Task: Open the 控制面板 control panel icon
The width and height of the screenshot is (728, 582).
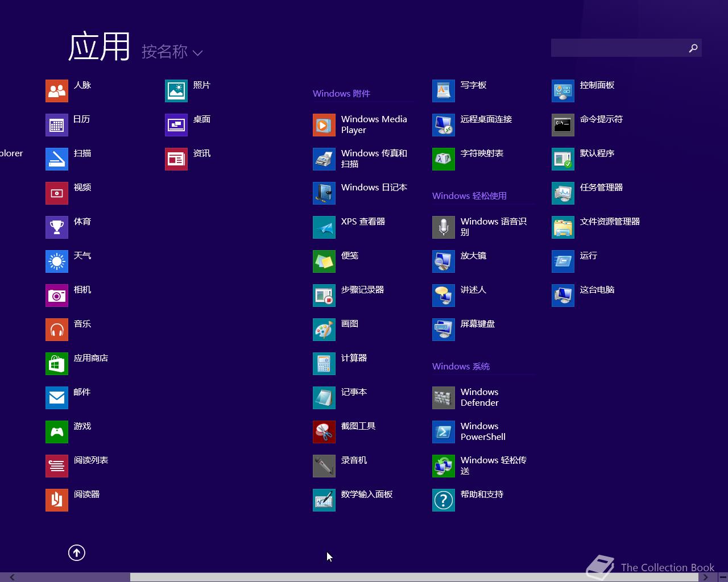Action: pyautogui.click(x=563, y=91)
